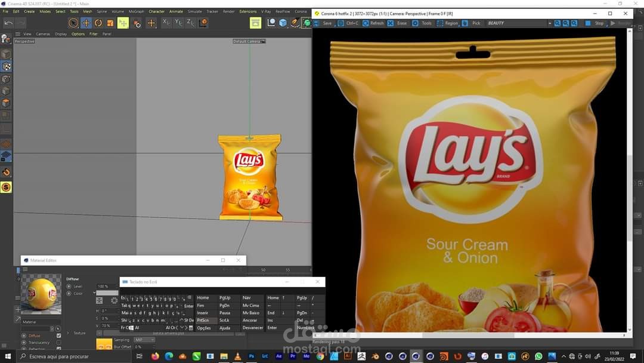The height and width of the screenshot is (363, 644).
Task: Click the Corona vertical scrollbar
Action: point(630,198)
